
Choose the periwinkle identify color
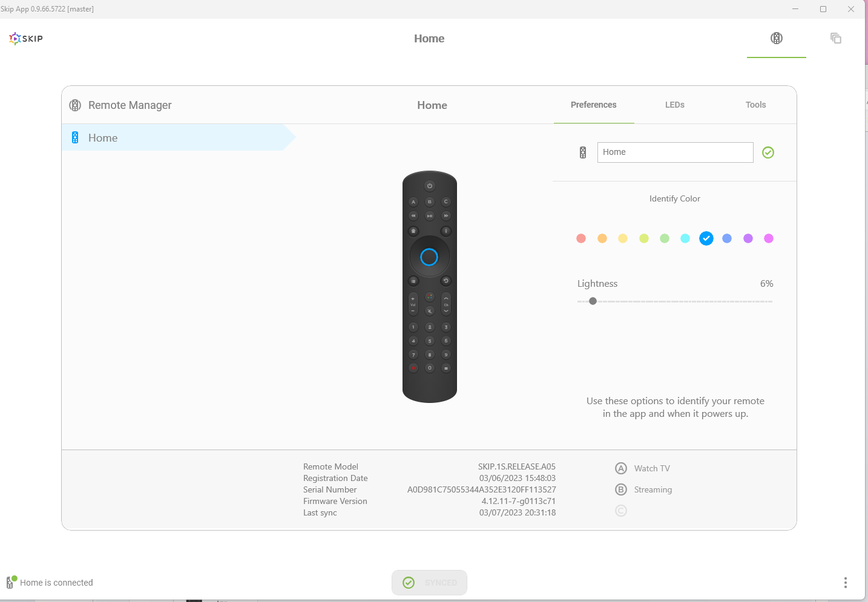point(727,238)
